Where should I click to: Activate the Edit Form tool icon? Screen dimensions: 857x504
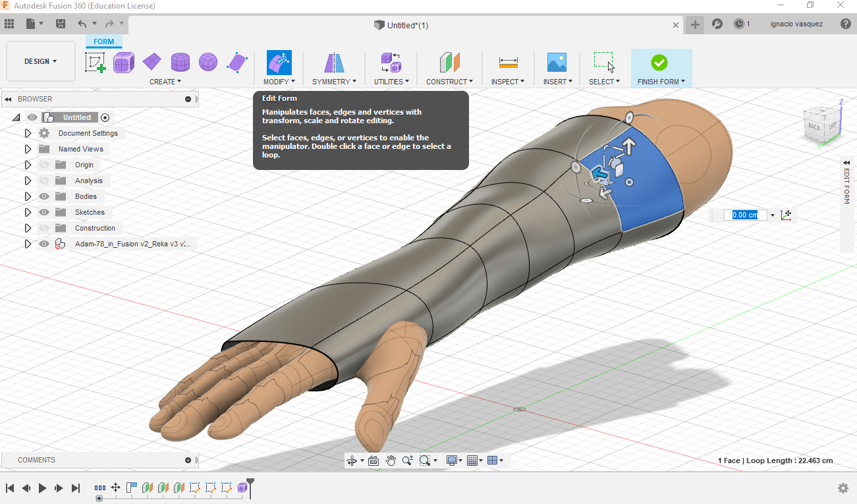pyautogui.click(x=279, y=63)
